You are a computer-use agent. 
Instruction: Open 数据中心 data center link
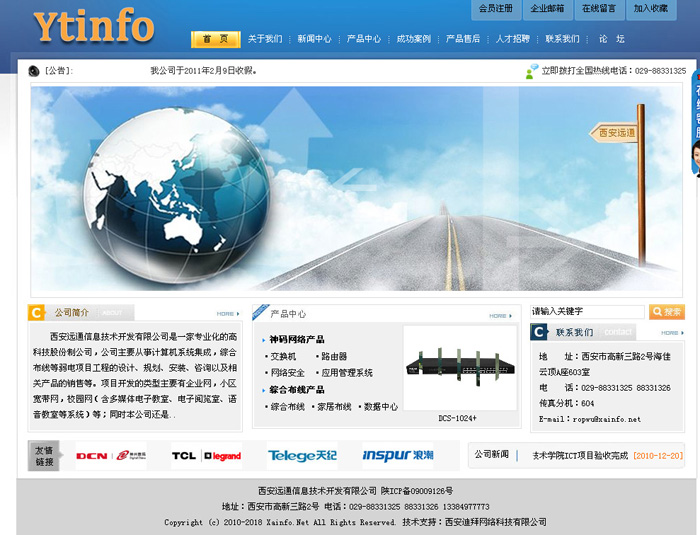381,407
